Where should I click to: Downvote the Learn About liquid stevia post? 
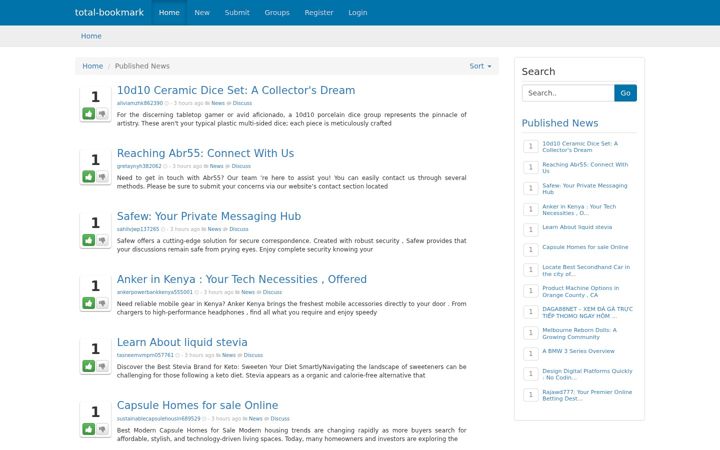[102, 366]
